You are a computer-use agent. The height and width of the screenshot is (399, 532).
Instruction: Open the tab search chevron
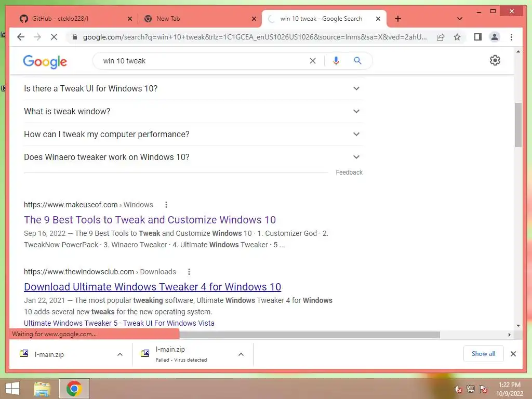click(x=460, y=19)
